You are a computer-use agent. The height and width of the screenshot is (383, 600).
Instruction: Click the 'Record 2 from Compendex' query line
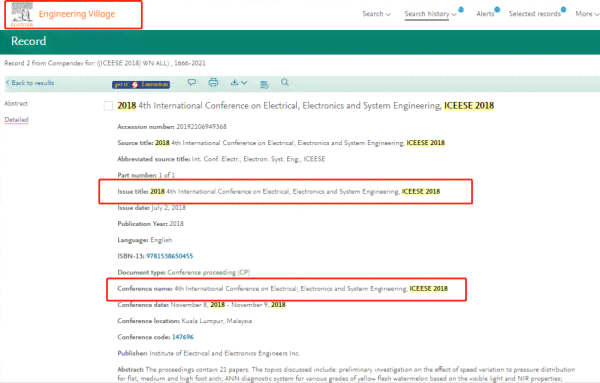coord(105,63)
